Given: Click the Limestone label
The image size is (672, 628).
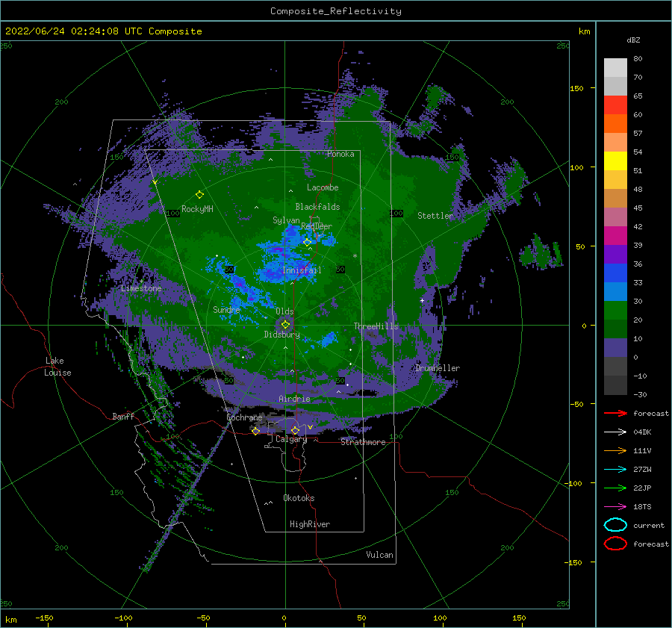Looking at the screenshot, I should 141,288.
